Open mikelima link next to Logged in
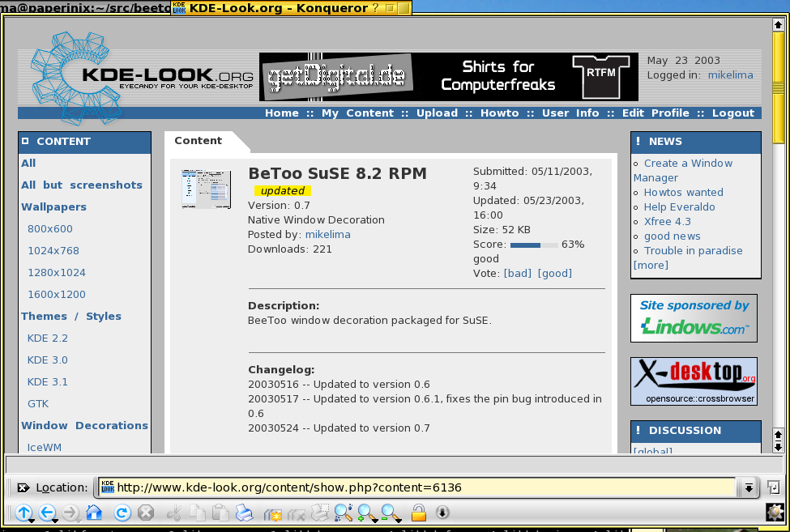The height and width of the screenshot is (532, 790). (x=730, y=75)
